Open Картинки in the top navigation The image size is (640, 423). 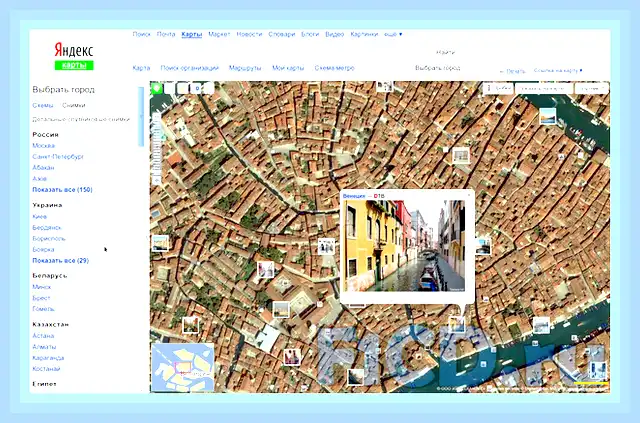(x=364, y=34)
